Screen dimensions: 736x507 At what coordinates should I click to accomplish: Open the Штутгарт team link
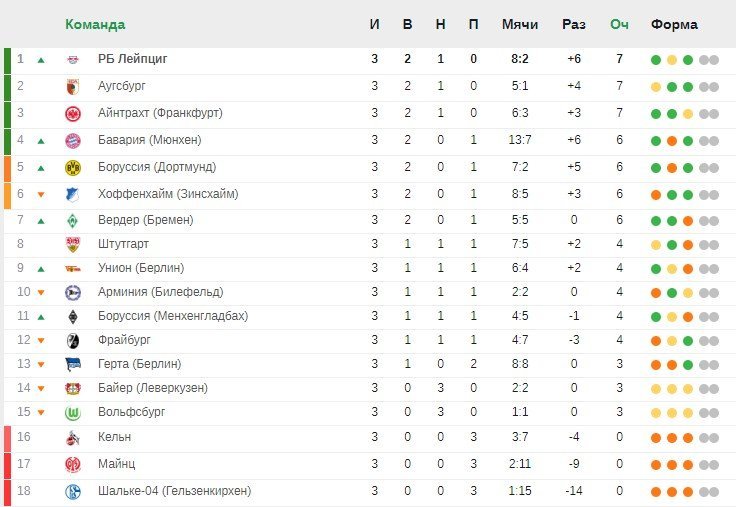pos(123,244)
